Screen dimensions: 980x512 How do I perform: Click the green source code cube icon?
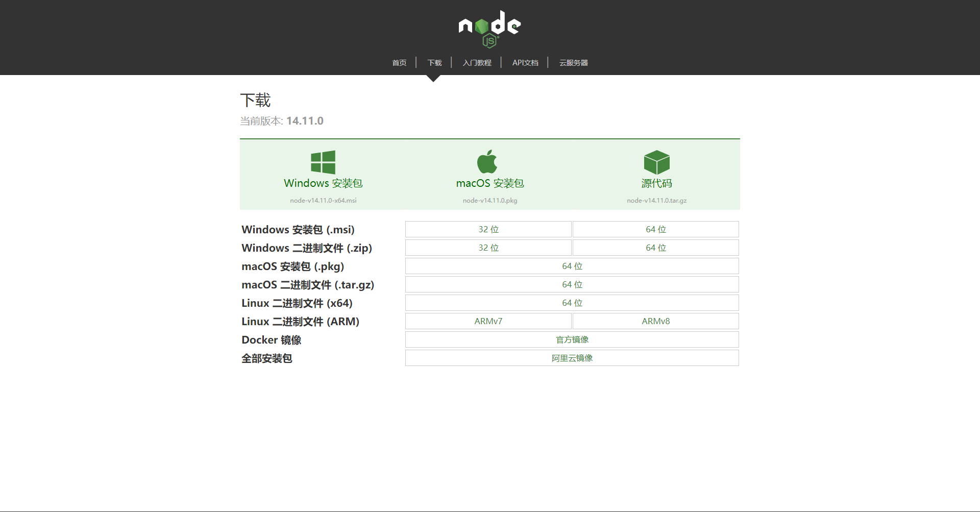coord(657,162)
